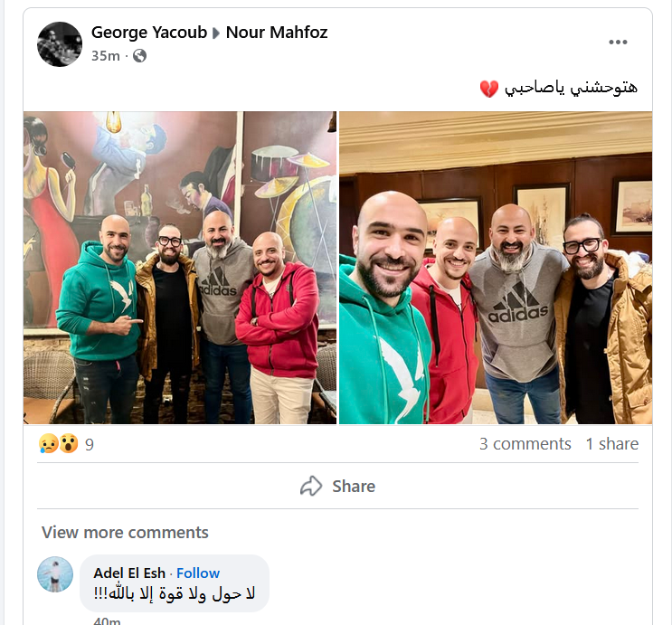Click the wow reaction emoji
This screenshot has height=625, width=672.
(69, 444)
